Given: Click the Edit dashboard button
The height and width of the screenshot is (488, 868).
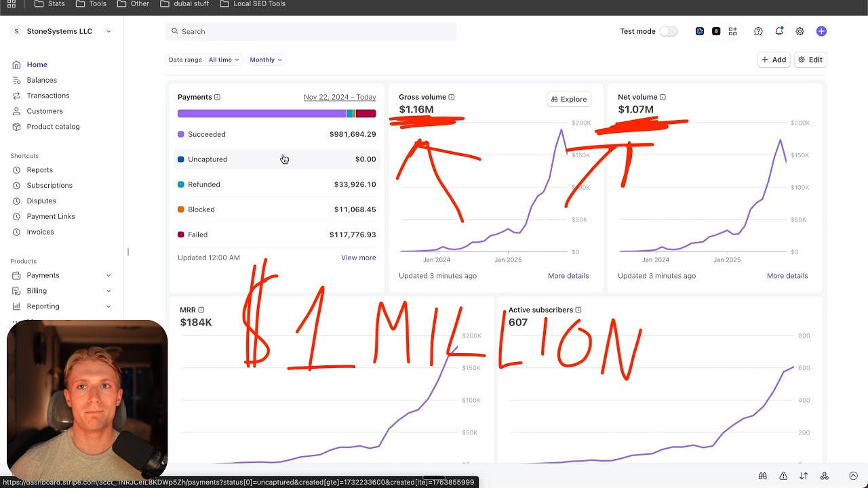Looking at the screenshot, I should pyautogui.click(x=810, y=60).
